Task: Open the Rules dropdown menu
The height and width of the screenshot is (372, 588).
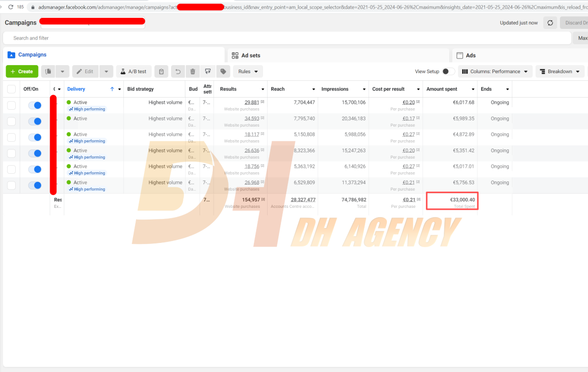Action: pyautogui.click(x=248, y=71)
